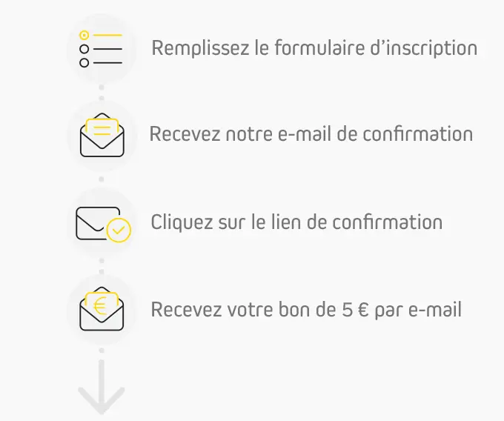This screenshot has width=504, height=421.
Task: Select the open envelope with yellow letter icon
Action: pos(102,135)
